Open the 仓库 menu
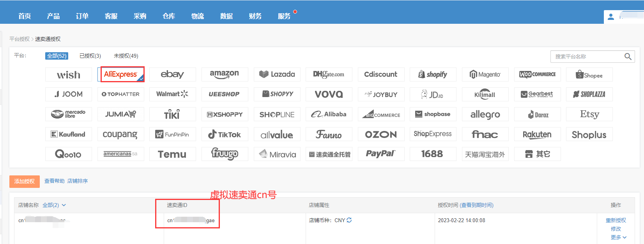644x244 pixels. coord(169,16)
